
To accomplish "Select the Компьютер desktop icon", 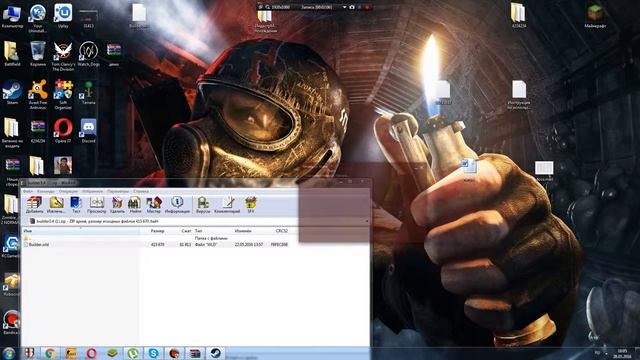I will [12, 16].
